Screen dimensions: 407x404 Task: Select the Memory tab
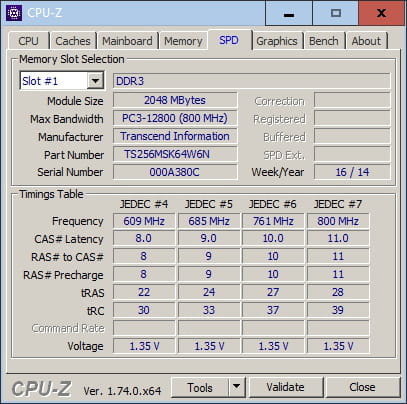(183, 41)
